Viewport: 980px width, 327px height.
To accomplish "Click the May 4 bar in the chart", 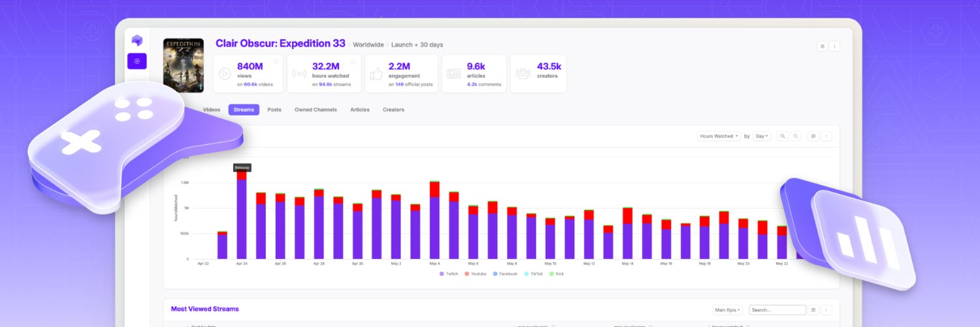I will [434, 220].
